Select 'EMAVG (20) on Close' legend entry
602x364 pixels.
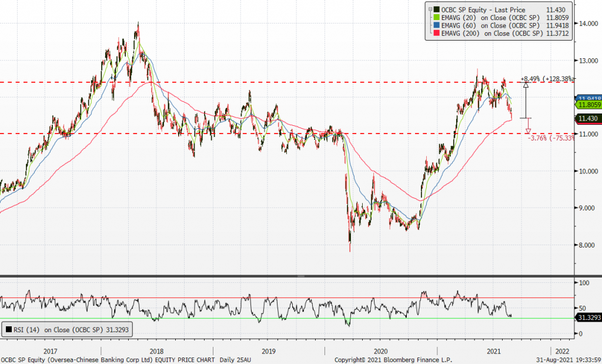pyautogui.click(x=491, y=18)
